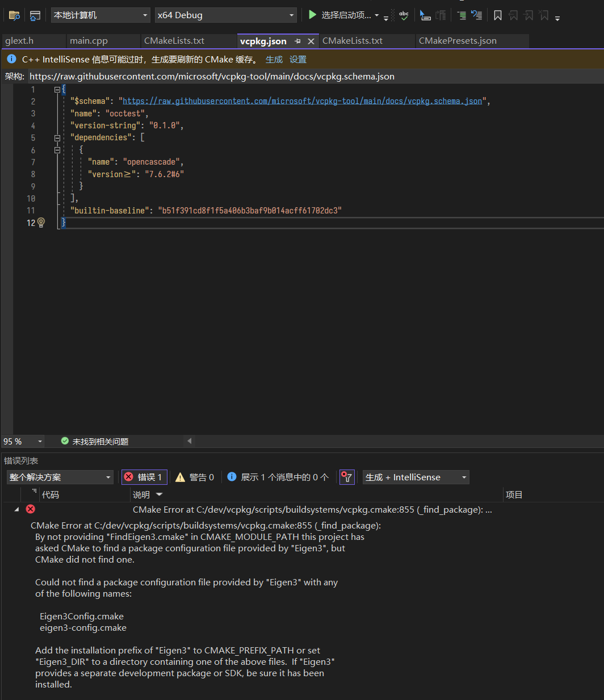This screenshot has width=604, height=700.
Task: Open the 95% zoom level selector
Action: pyautogui.click(x=23, y=441)
